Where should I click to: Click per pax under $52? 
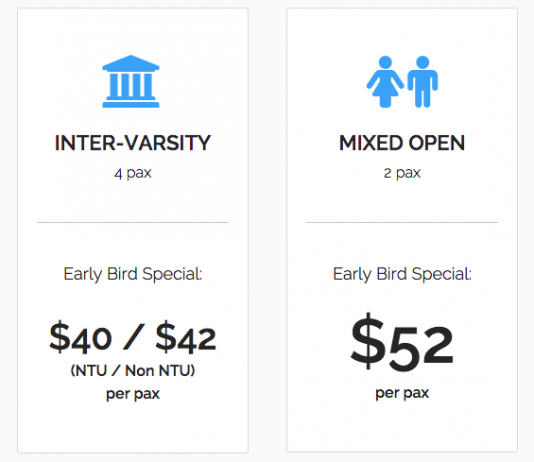pos(402,393)
